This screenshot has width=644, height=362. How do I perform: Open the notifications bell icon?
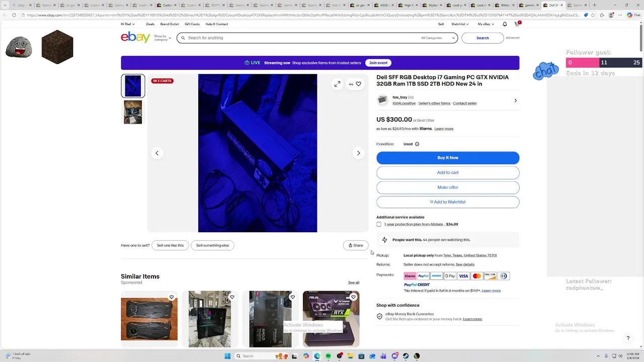[505, 24]
